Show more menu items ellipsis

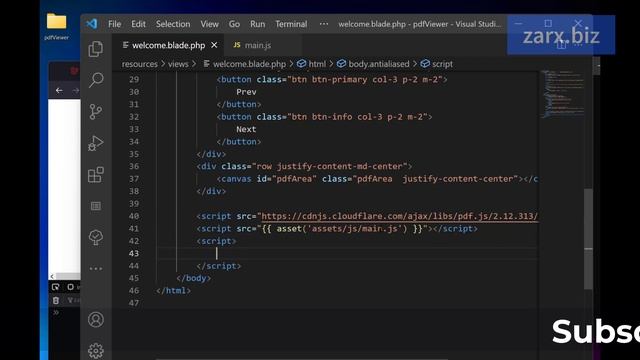324,24
